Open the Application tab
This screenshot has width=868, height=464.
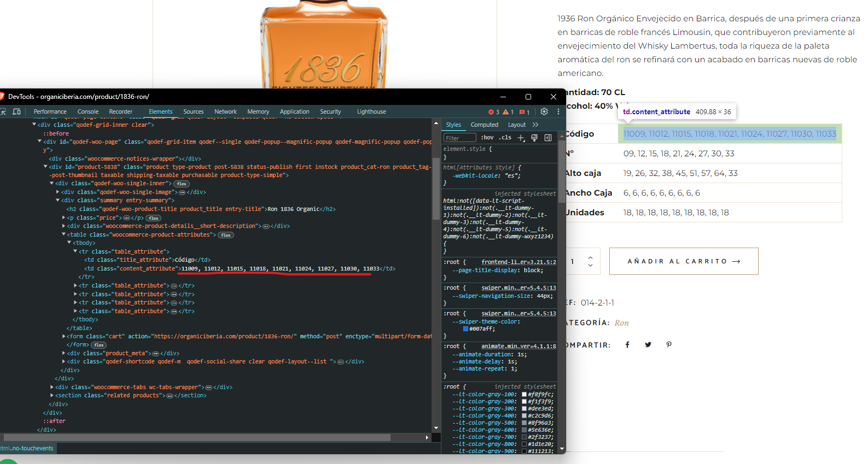pyautogui.click(x=295, y=111)
